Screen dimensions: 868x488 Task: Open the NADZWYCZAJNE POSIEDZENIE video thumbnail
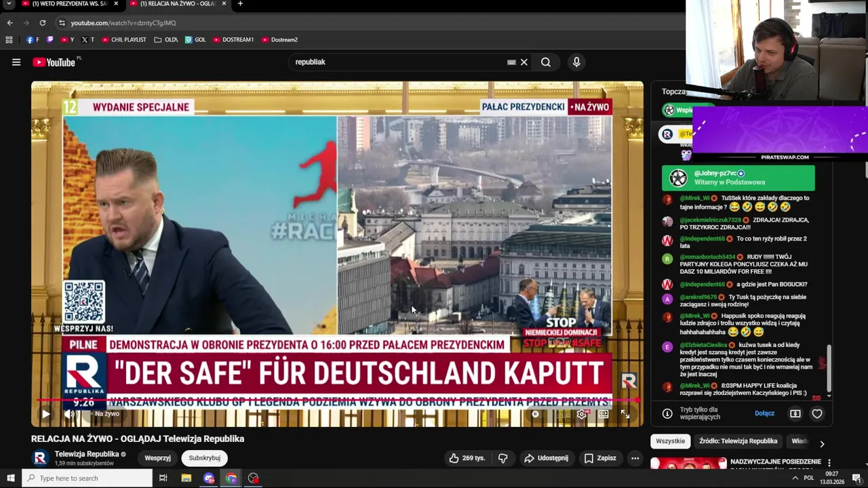tap(688, 463)
